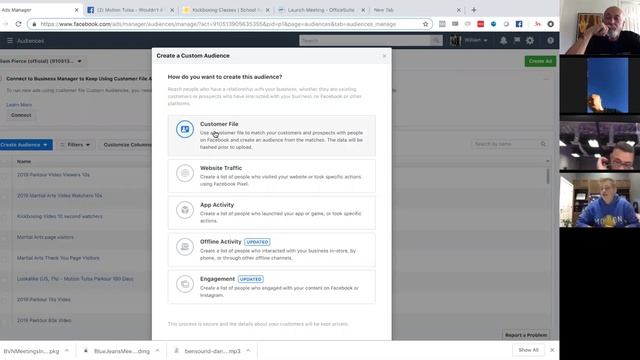The height and width of the screenshot is (360, 640).
Task: Open 2019 Parkour 10s Video audience
Action: [44, 300]
